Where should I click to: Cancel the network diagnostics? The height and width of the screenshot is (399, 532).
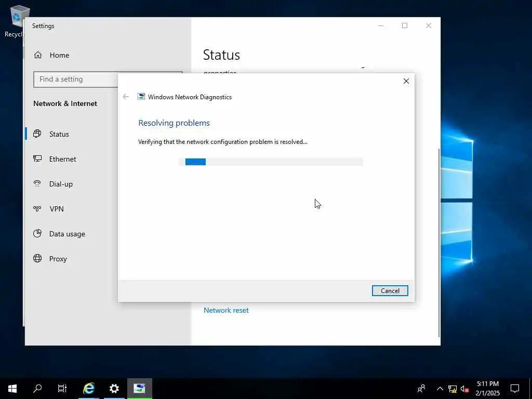click(x=390, y=291)
